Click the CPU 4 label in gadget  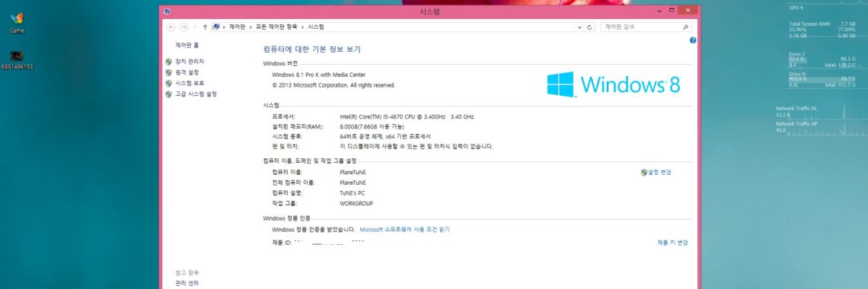(x=796, y=8)
